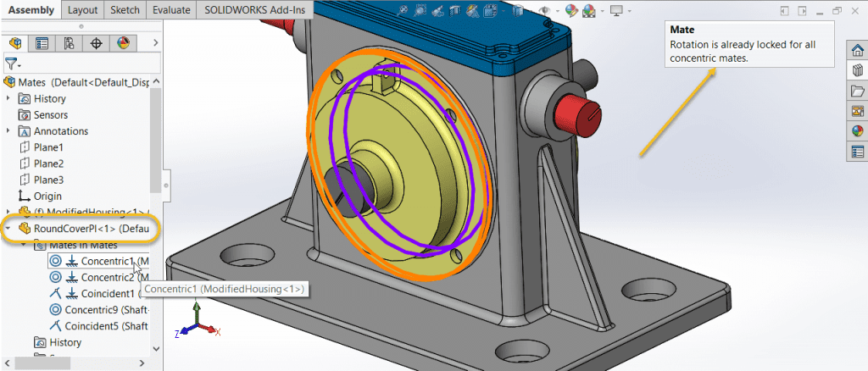
Task: Switch to the Sketch tab
Action: 125,10
